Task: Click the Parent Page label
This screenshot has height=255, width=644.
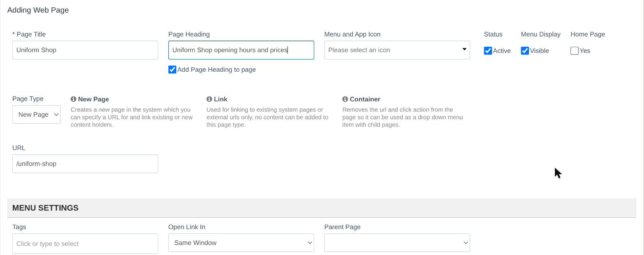Action: (x=342, y=227)
